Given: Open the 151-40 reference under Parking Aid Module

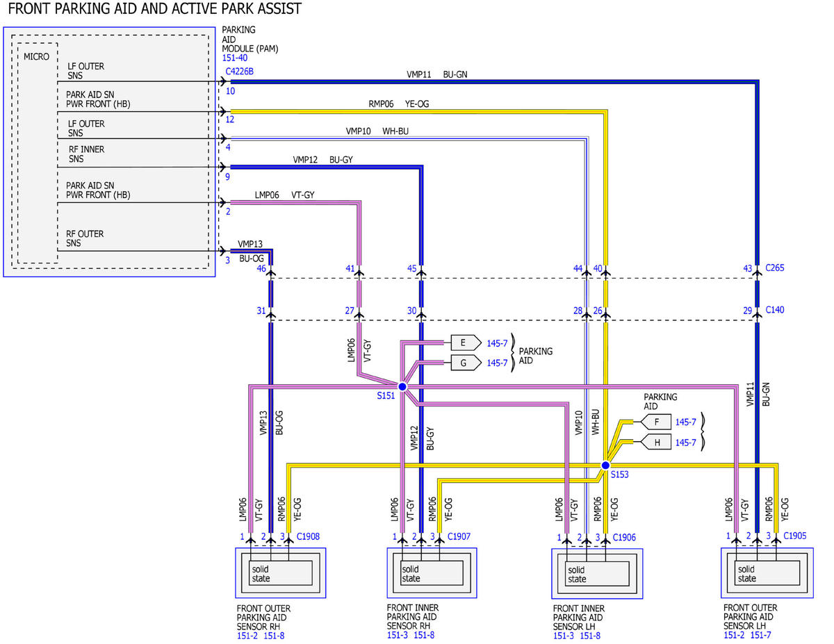Looking at the screenshot, I should tap(234, 58).
